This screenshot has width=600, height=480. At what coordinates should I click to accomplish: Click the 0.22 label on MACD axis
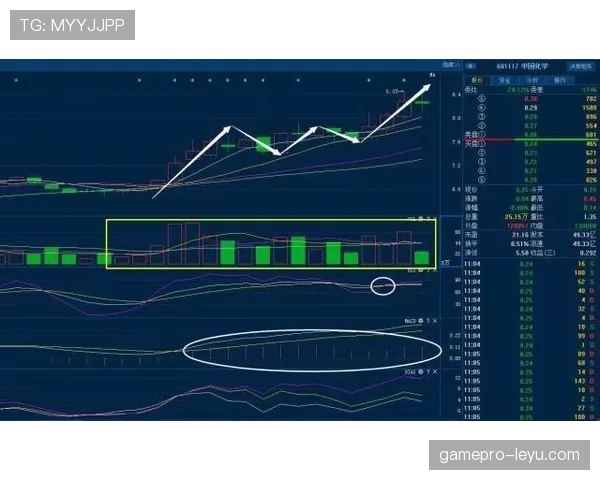pyautogui.click(x=455, y=336)
